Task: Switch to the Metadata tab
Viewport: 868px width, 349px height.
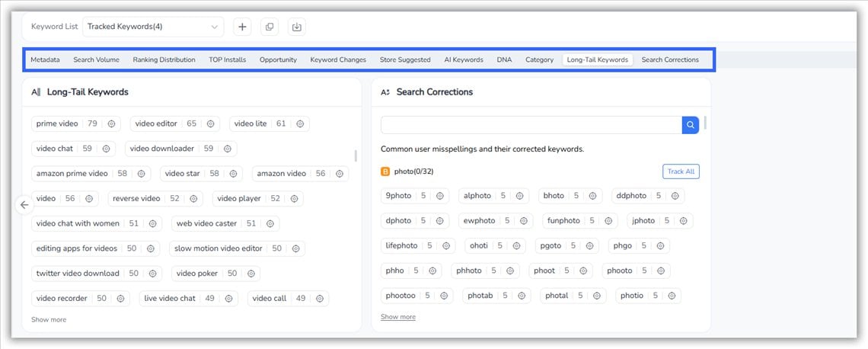Action: click(x=46, y=60)
